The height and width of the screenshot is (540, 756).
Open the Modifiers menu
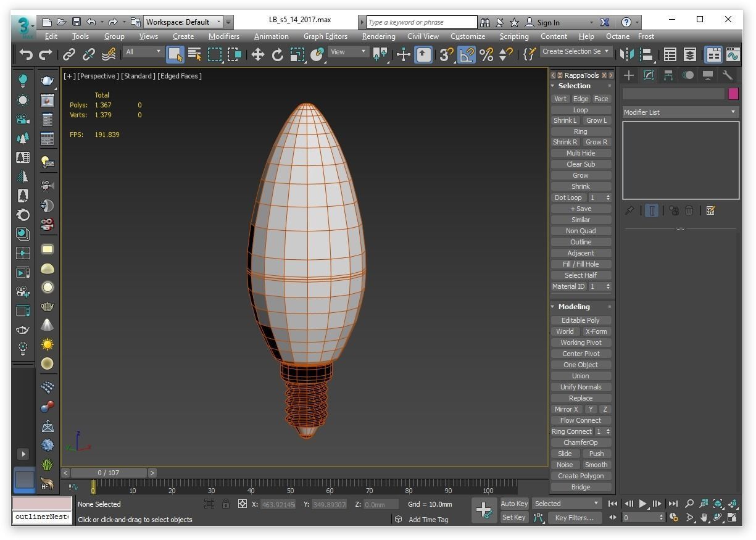[224, 36]
